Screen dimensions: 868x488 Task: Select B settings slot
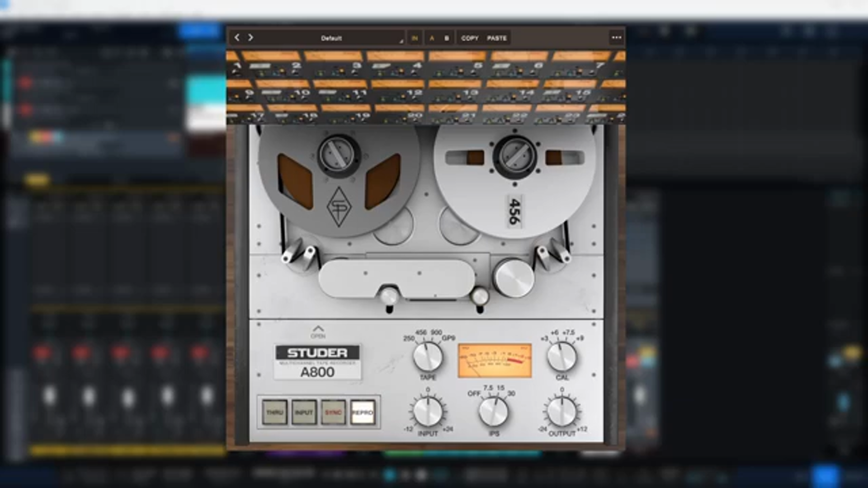coord(447,38)
